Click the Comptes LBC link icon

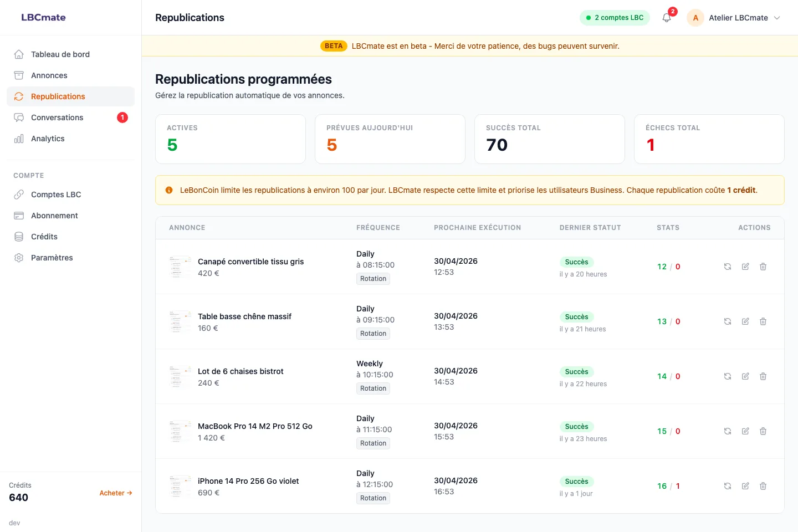(19, 195)
